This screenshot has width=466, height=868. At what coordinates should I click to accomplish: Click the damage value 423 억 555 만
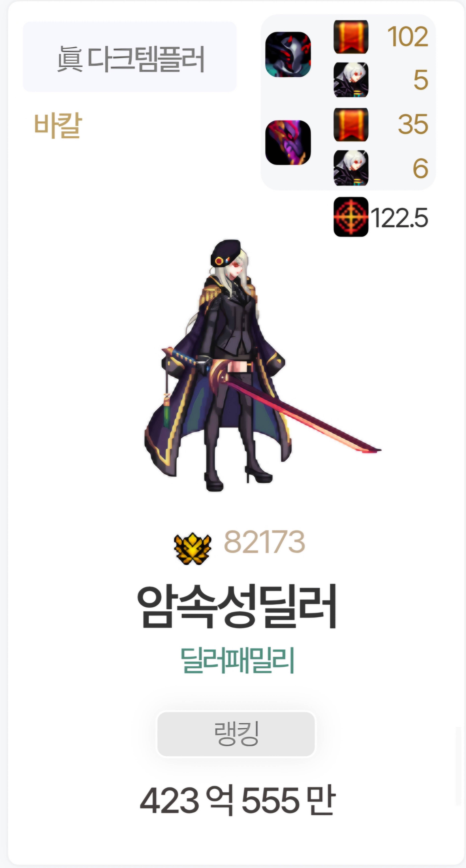click(x=237, y=800)
